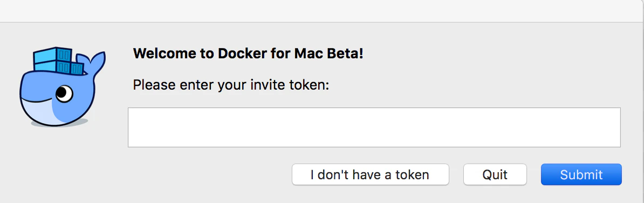Screen dimensions: 644x203
Task: Click the "Welcome to Docker for Mac Beta!" heading
Action: point(248,53)
